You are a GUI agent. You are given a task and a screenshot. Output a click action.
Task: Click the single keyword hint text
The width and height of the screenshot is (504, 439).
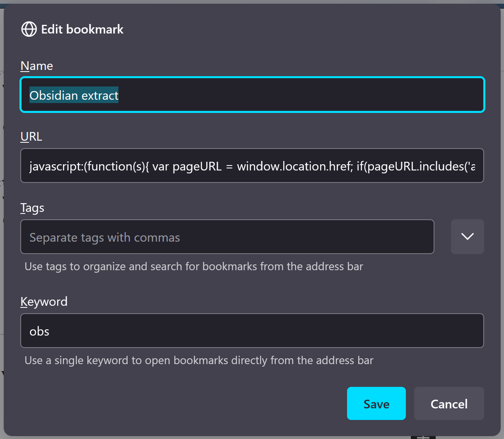point(199,360)
